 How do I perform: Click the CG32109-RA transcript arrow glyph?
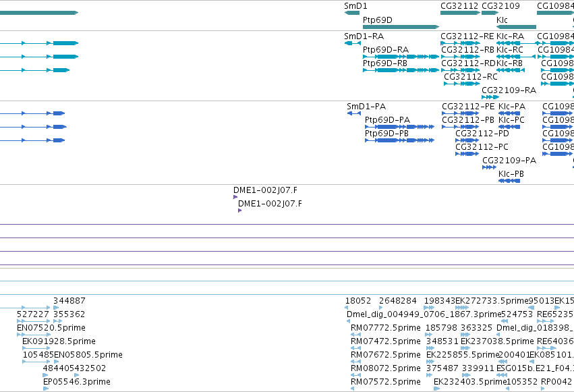(490, 97)
